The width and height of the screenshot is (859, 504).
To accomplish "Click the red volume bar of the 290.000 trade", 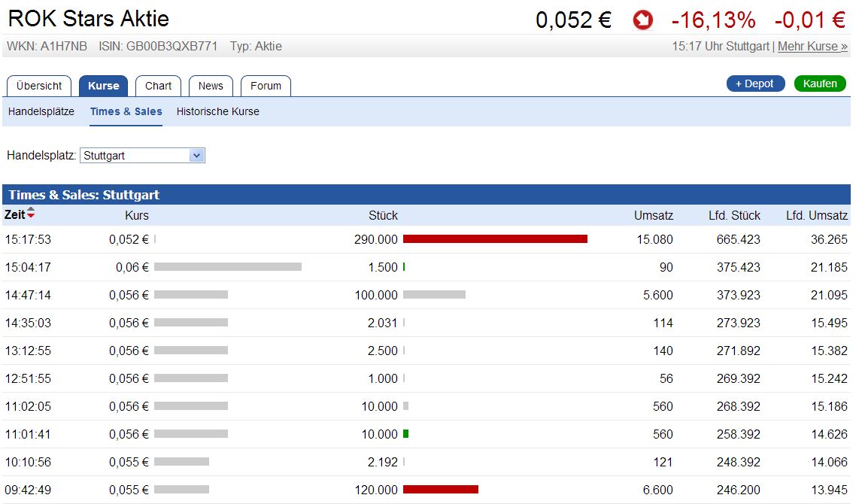I will click(496, 238).
